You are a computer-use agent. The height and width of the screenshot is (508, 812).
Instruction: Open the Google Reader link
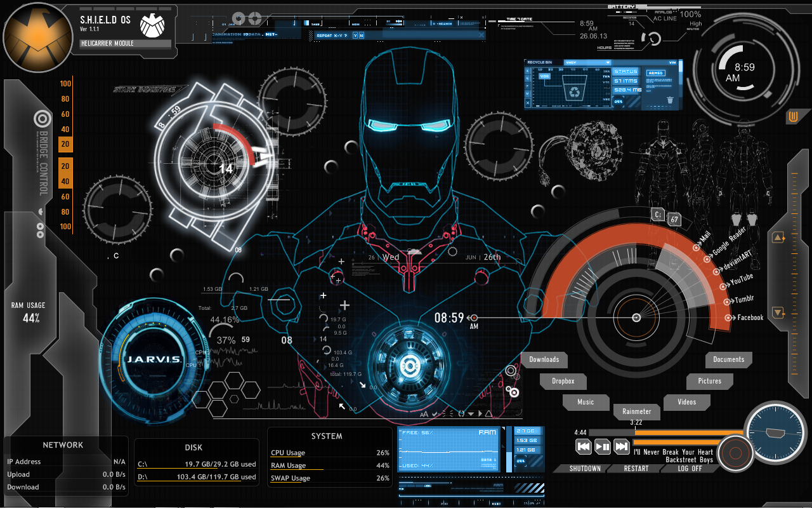(728, 241)
